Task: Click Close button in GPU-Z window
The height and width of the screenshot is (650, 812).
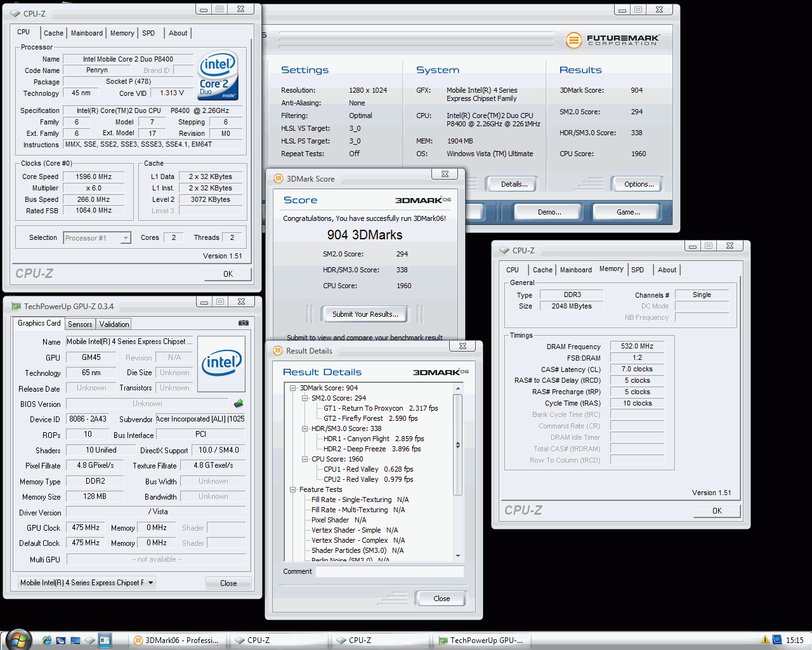Action: click(x=228, y=583)
